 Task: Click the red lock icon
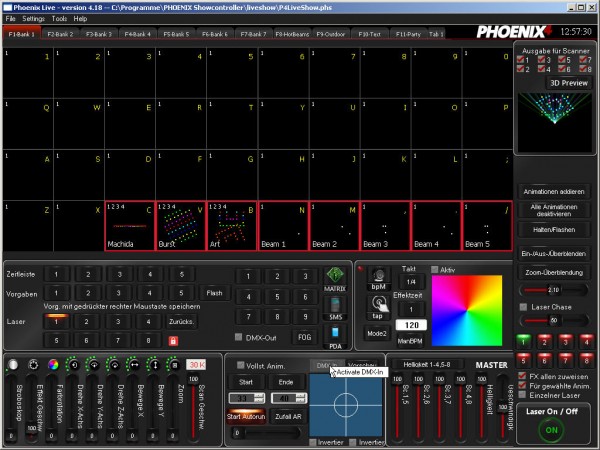point(172,341)
